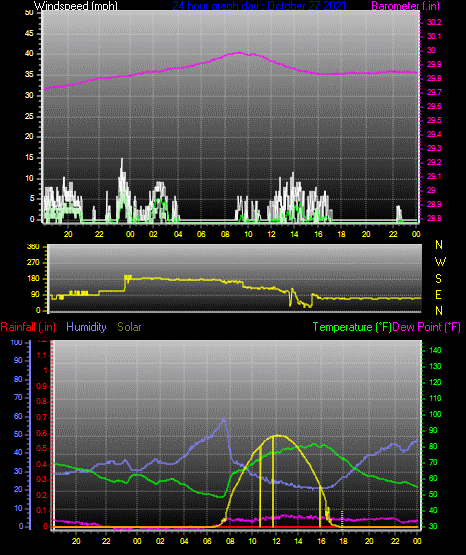Click the 0.3 value on rainfall axis
This screenshot has height=555, width=466.
pos(41,479)
